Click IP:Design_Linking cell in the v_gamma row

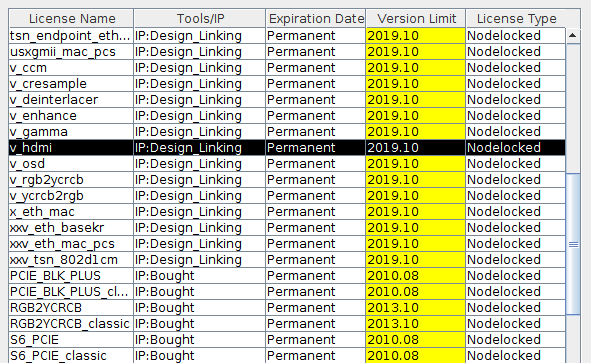pyautogui.click(x=199, y=132)
